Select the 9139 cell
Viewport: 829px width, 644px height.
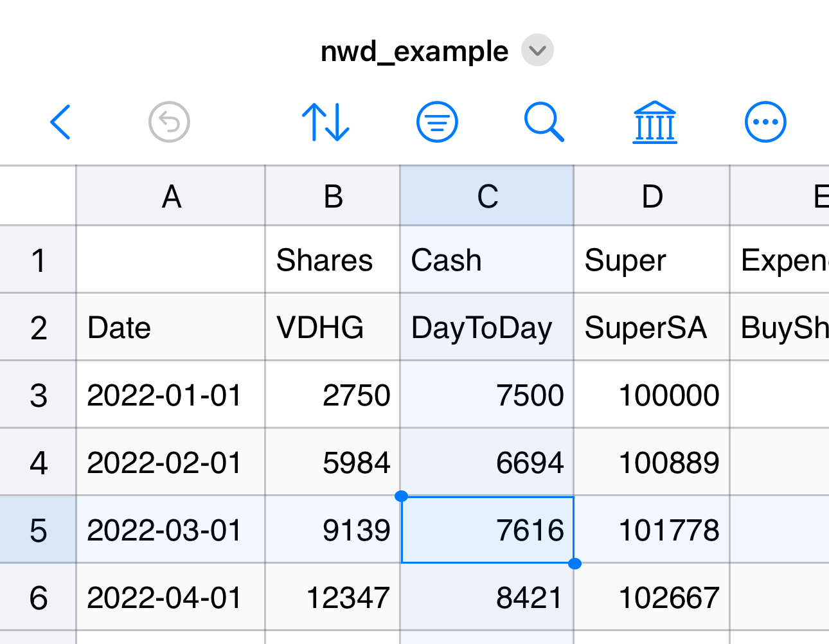pos(333,530)
